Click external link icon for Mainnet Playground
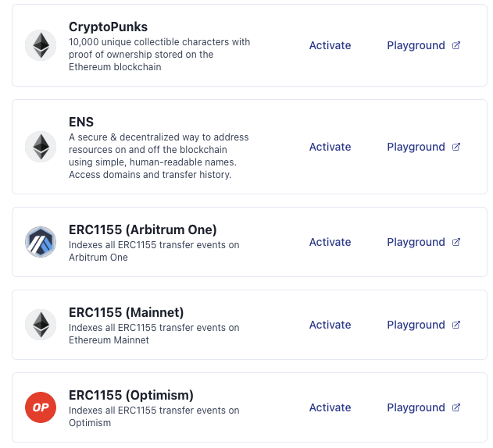 (456, 325)
